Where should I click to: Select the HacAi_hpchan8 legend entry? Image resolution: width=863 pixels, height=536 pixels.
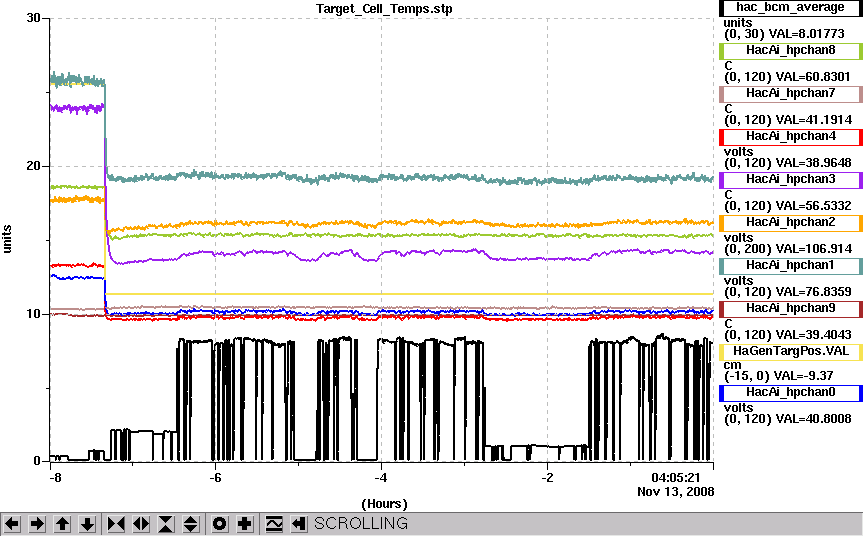coord(790,51)
